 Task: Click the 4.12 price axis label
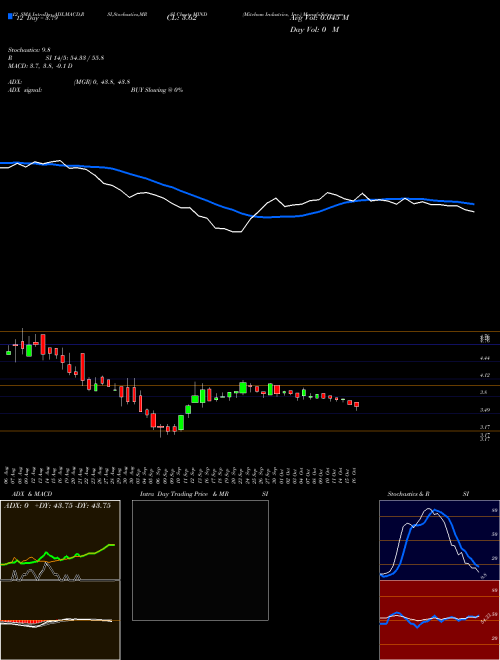pyautogui.click(x=485, y=375)
